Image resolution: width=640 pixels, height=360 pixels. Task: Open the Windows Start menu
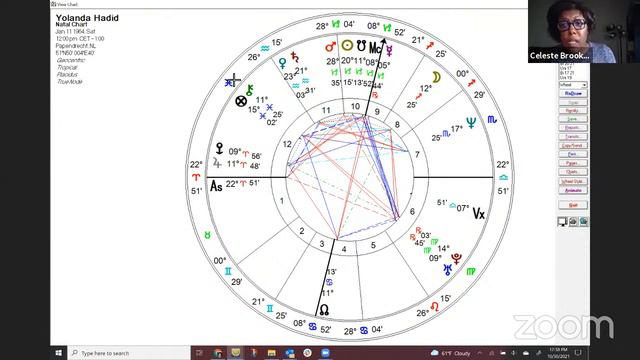pyautogui.click(x=58, y=353)
